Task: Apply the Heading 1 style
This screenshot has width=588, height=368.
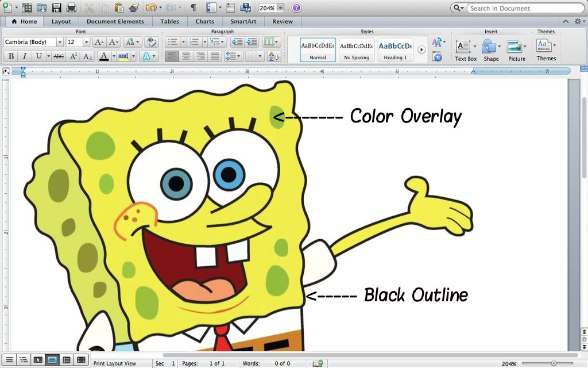Action: [395, 49]
